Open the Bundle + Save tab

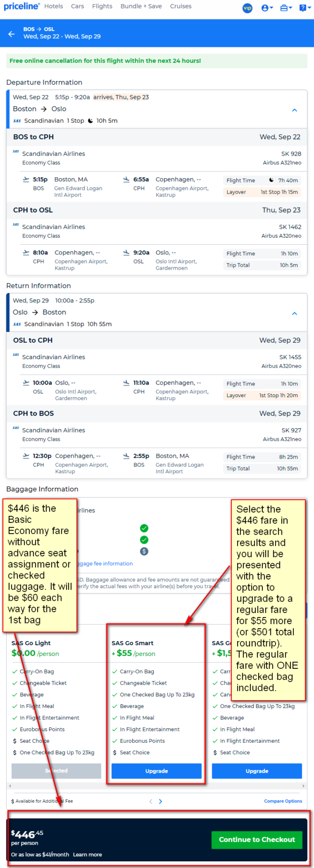(141, 7)
